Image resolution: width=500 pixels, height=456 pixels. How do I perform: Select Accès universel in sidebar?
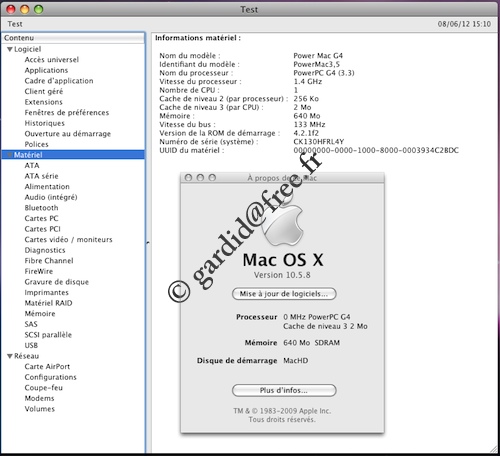coord(52,60)
